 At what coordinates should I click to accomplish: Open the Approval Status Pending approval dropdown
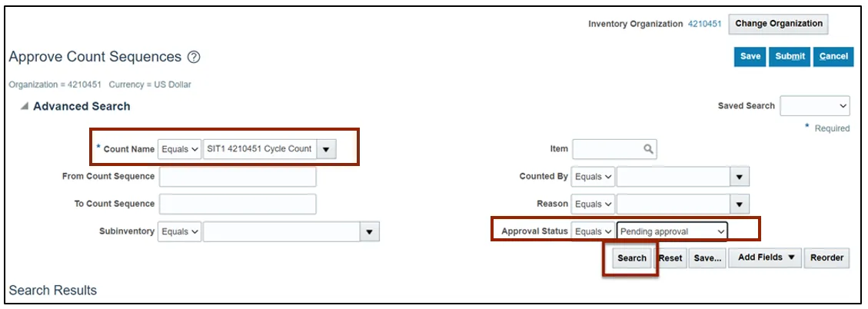click(672, 231)
